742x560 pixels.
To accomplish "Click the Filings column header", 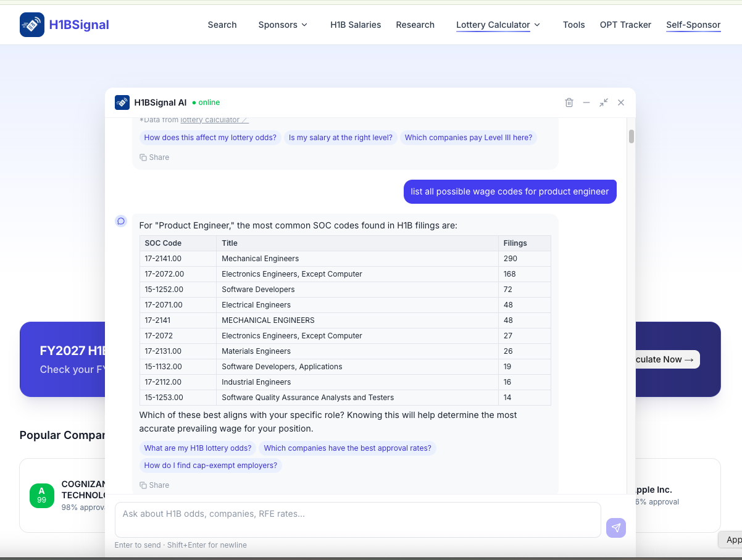I will tap(525, 243).
